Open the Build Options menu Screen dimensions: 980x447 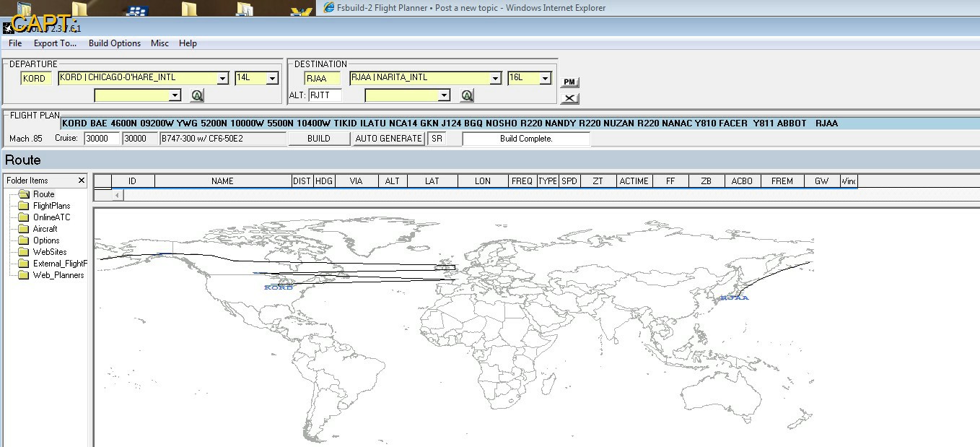(115, 43)
